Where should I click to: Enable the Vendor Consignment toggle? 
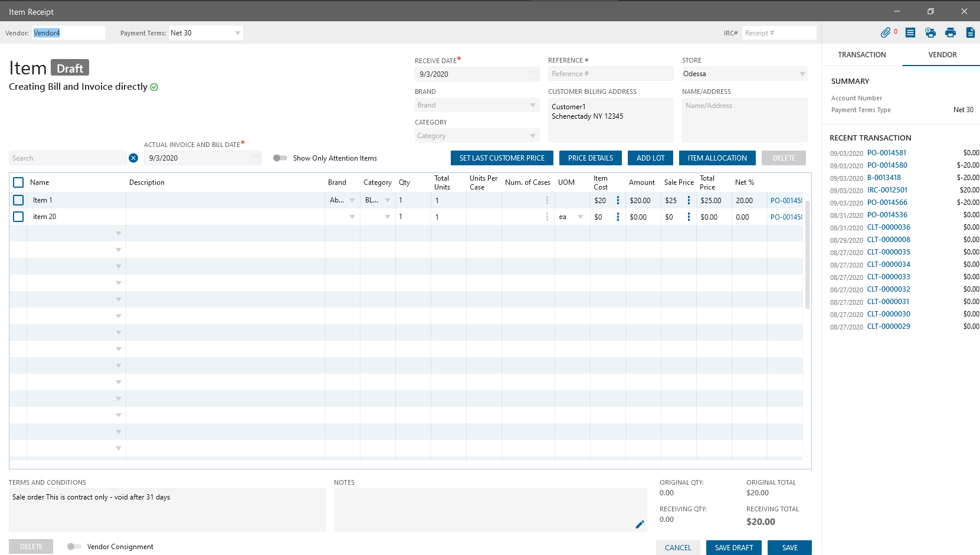click(x=74, y=547)
